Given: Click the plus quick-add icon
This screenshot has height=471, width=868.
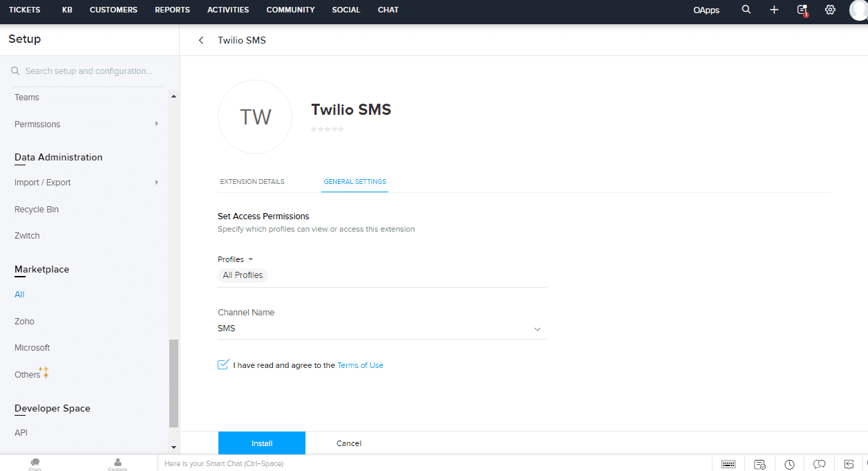Looking at the screenshot, I should [774, 10].
